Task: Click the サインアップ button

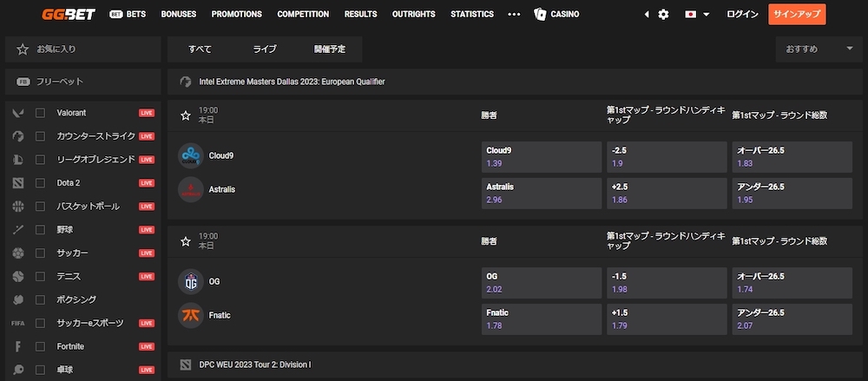Action: pyautogui.click(x=797, y=15)
